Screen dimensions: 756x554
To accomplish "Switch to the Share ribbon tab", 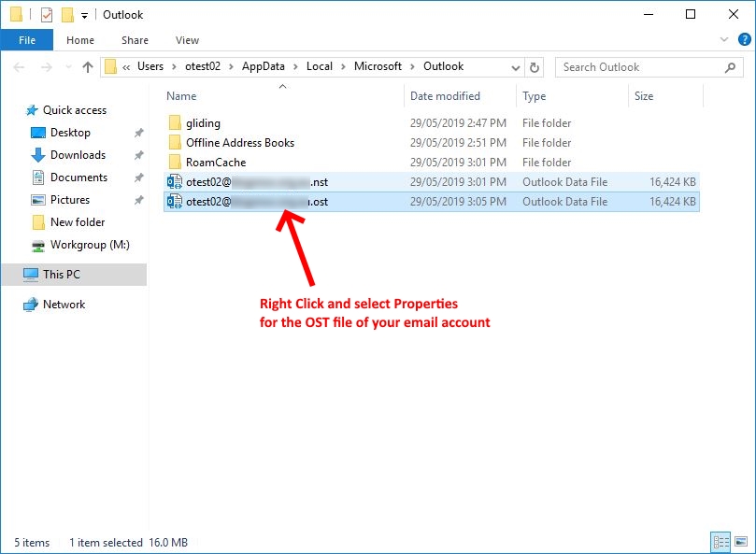I will (135, 40).
